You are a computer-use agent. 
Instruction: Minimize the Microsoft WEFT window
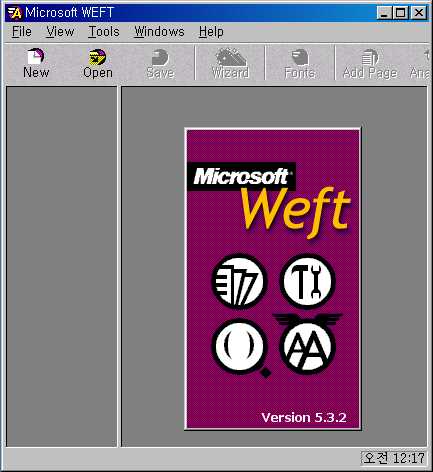click(x=384, y=13)
